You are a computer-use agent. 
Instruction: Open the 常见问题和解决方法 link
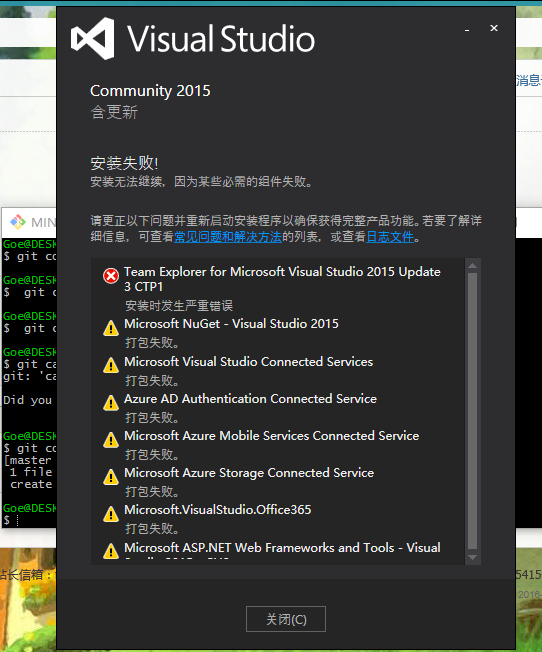tap(228, 237)
